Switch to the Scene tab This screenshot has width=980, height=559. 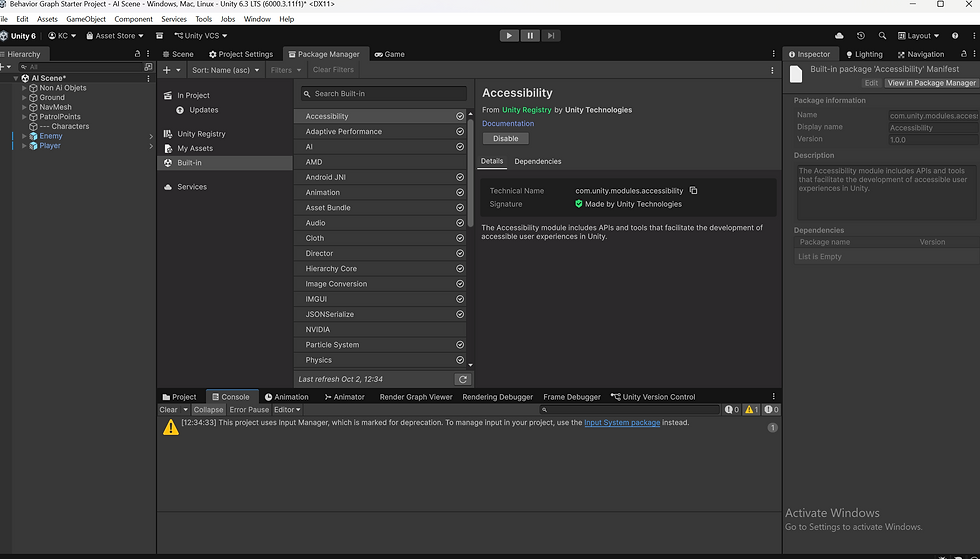pyautogui.click(x=178, y=54)
